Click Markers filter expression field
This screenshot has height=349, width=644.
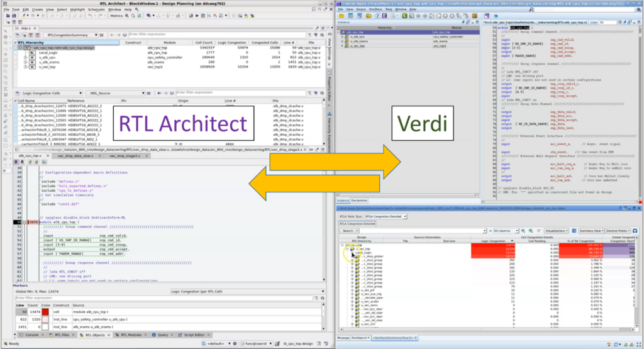tap(164, 298)
